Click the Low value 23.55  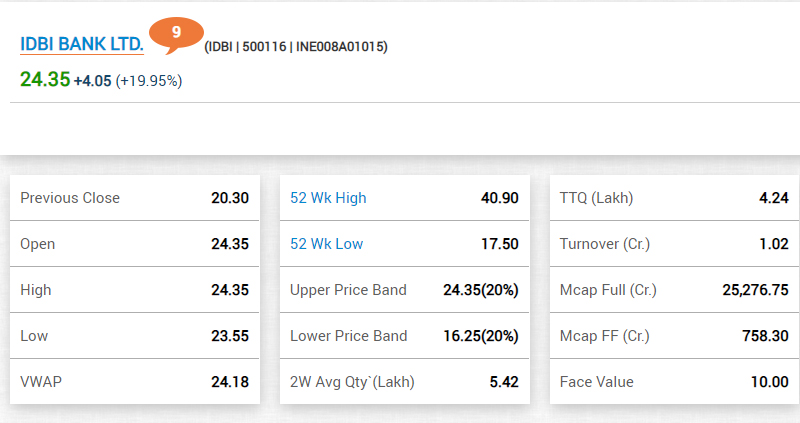pos(230,336)
